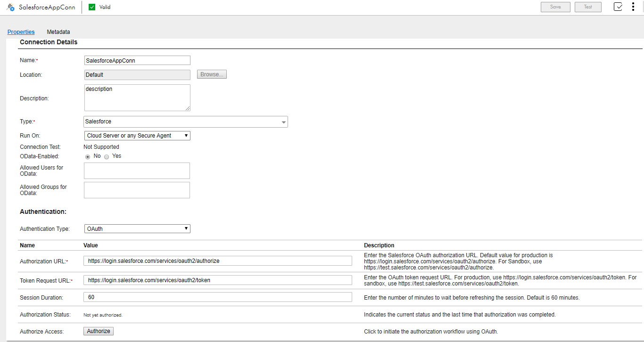The height and width of the screenshot is (342, 644).
Task: Click the Authorize Access description text
Action: click(431, 332)
